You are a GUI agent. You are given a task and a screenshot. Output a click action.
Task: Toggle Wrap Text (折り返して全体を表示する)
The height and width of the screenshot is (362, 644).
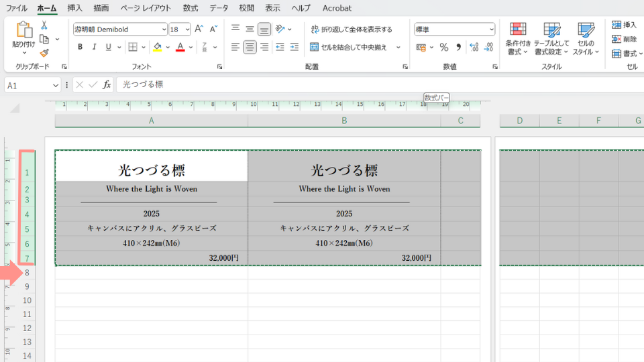(351, 29)
